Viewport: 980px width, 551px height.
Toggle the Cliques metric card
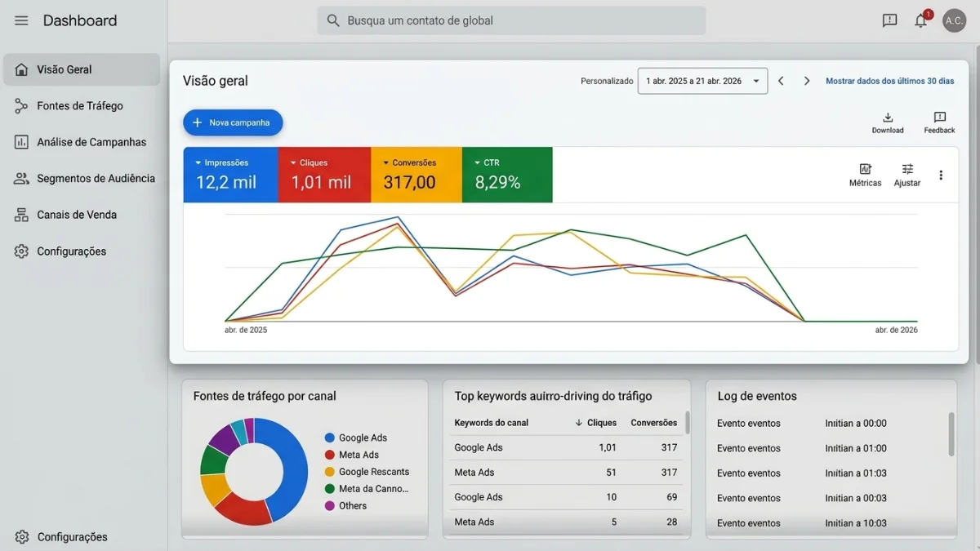point(324,175)
